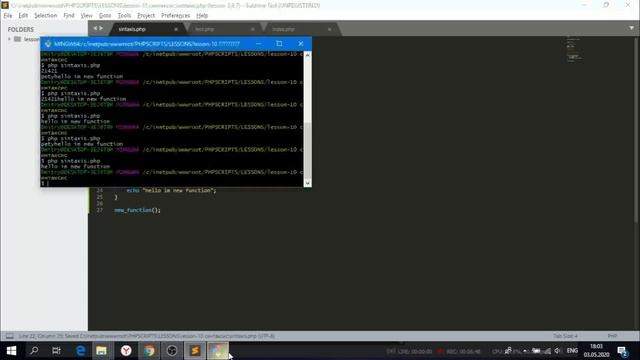640x360 pixels.
Task: Click the network icon in system tray
Action: [x=547, y=351]
